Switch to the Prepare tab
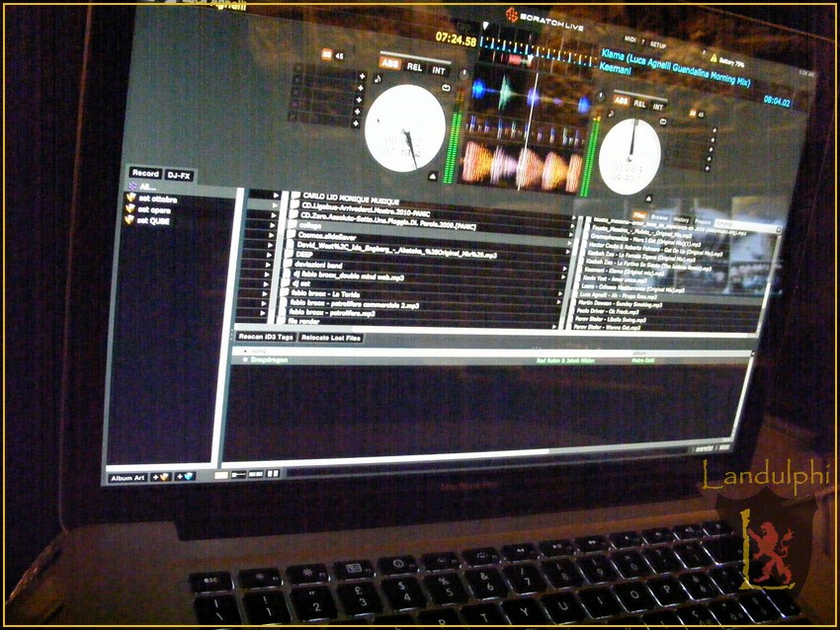 click(x=703, y=222)
